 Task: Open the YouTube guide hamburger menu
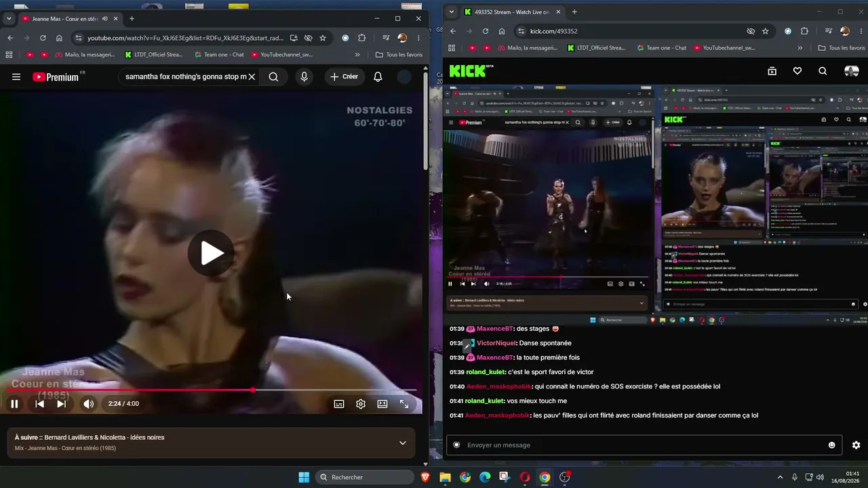tap(16, 77)
